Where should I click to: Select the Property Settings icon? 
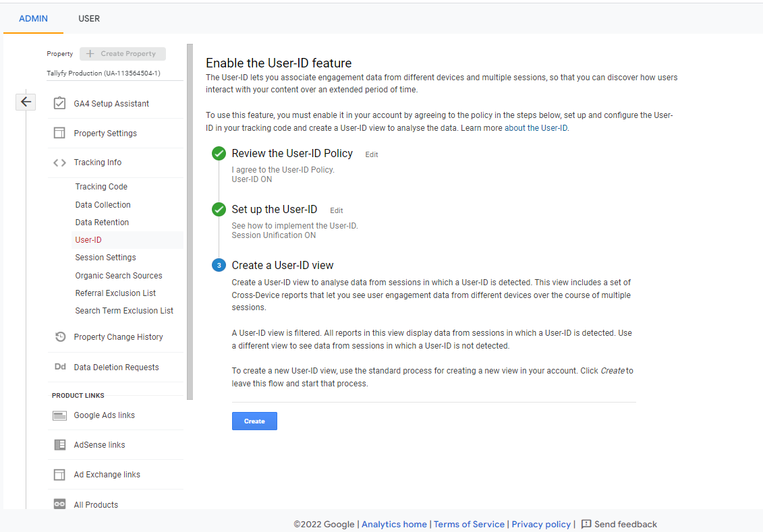[x=60, y=133]
